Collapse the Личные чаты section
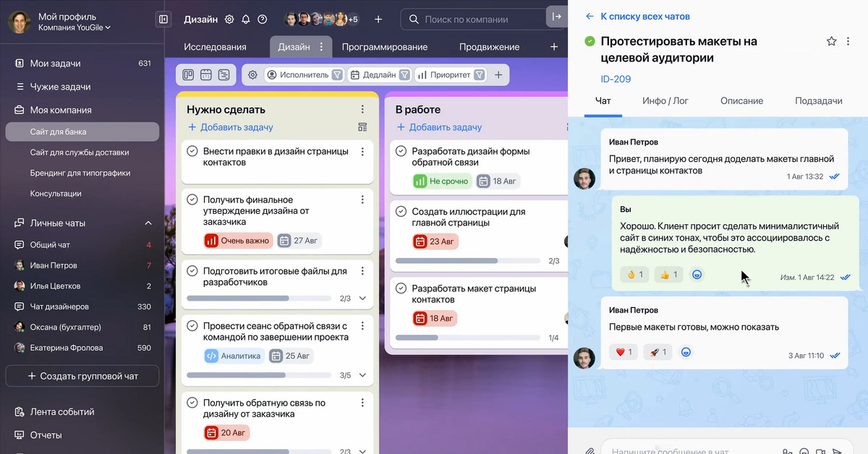 point(148,223)
